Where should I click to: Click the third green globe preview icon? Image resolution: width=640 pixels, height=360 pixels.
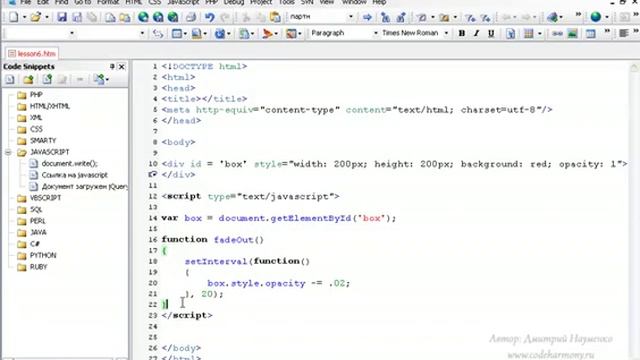pyautogui.click(x=173, y=17)
